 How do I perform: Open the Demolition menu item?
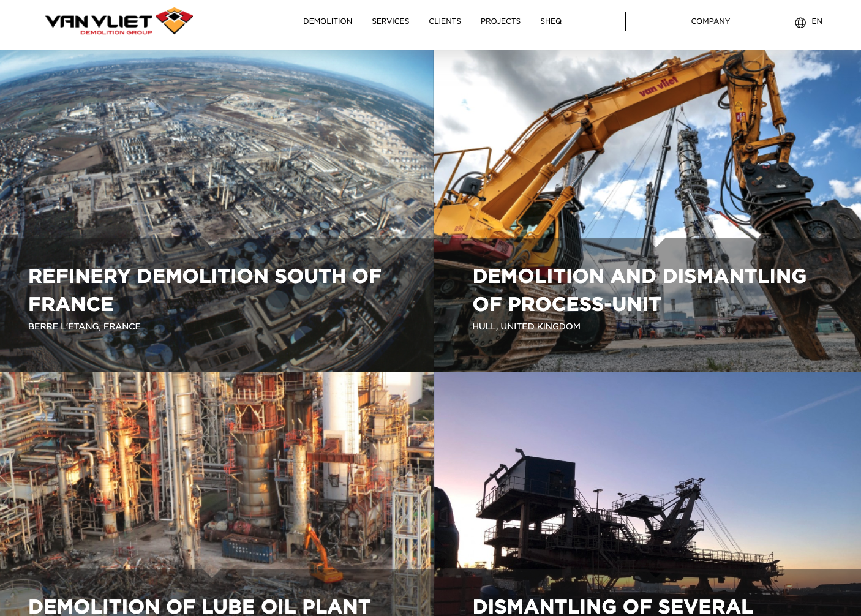tap(328, 21)
